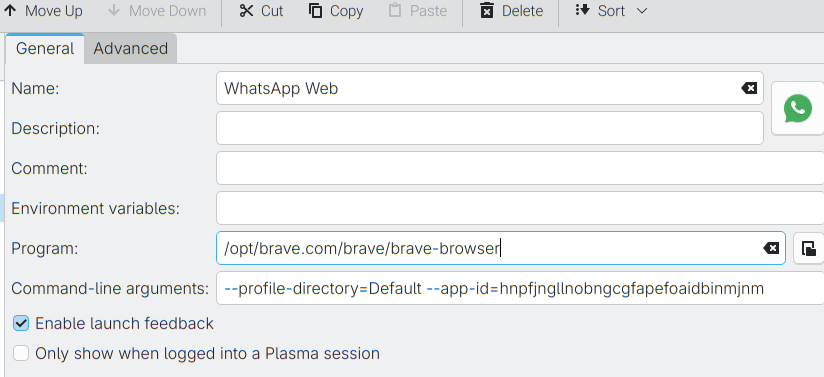Focus the Environment variables input field
The height and width of the screenshot is (377, 824).
pyautogui.click(x=520, y=208)
